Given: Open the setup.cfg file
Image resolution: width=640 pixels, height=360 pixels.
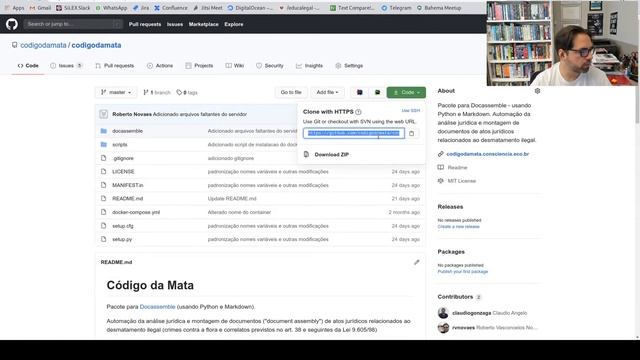Looking at the screenshot, I should click(123, 226).
